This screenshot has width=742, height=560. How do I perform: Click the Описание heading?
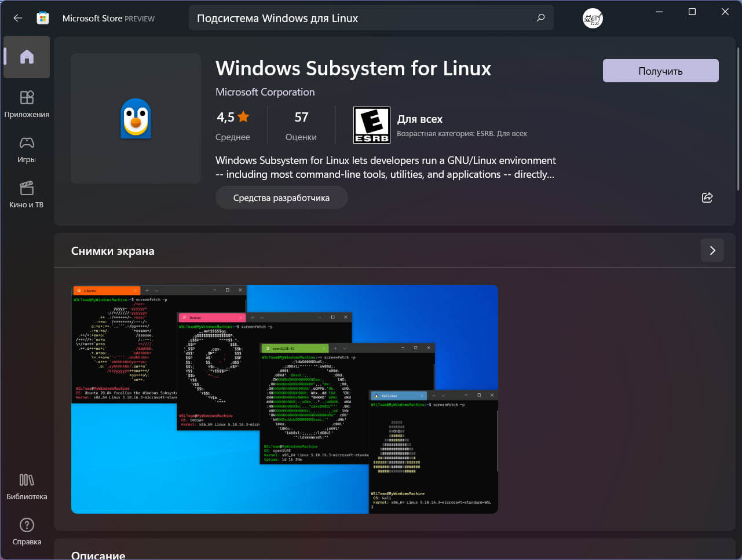pyautogui.click(x=98, y=555)
